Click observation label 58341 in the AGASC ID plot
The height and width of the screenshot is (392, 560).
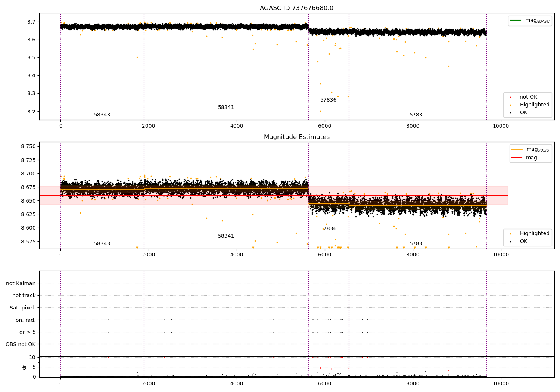(226, 108)
